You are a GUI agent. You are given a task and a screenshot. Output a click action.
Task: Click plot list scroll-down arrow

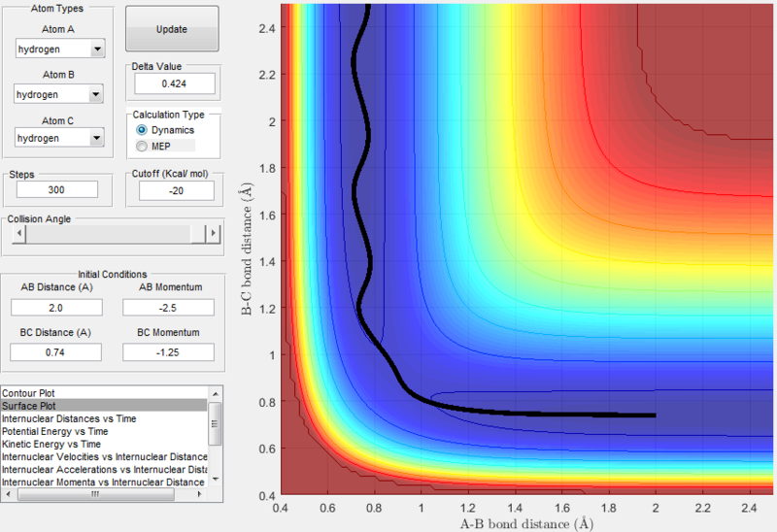(216, 479)
